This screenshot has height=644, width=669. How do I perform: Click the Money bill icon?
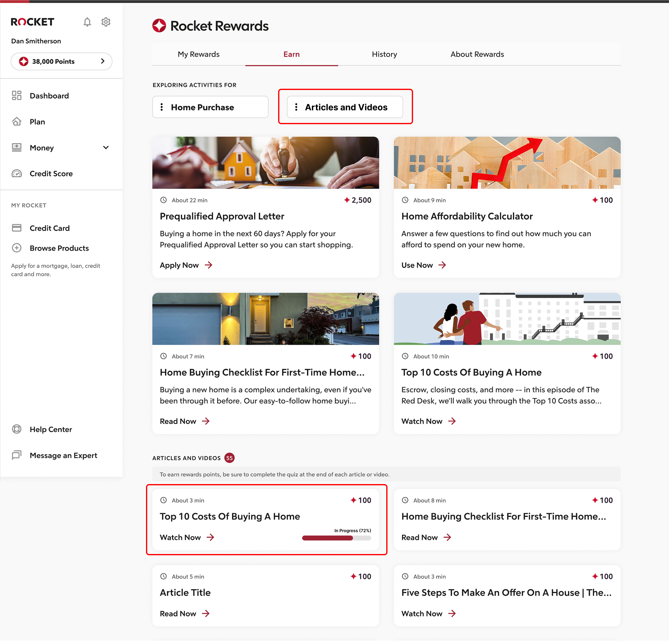point(16,148)
